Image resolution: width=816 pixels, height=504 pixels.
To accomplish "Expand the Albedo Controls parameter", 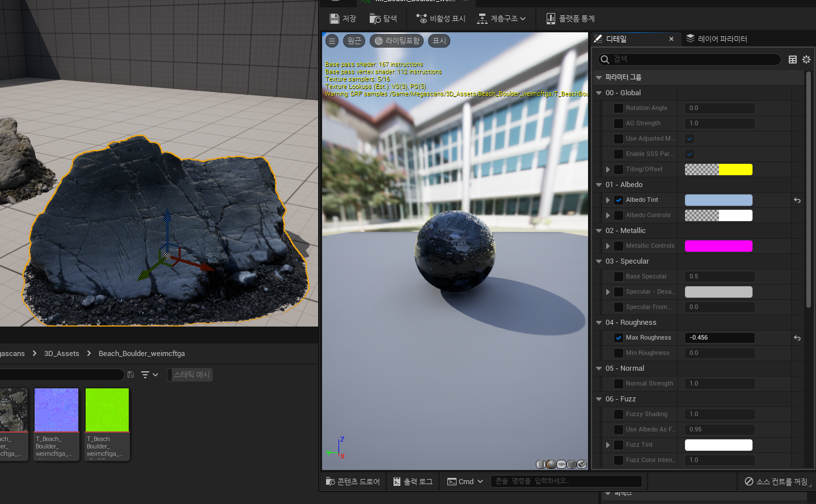I will 608,215.
